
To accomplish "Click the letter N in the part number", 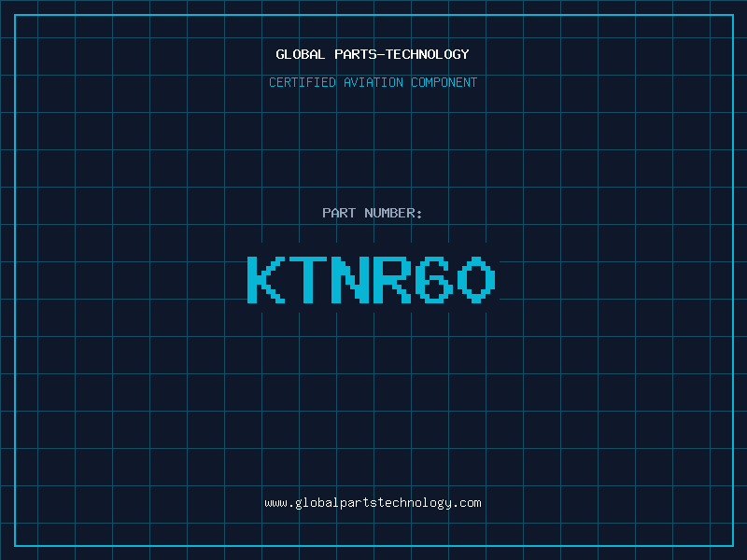I will click(350, 279).
